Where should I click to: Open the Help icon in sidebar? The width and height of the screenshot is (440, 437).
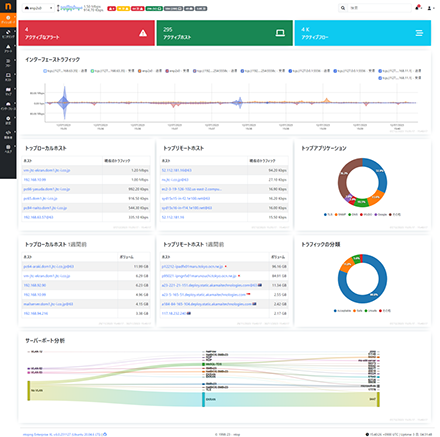tap(8, 149)
